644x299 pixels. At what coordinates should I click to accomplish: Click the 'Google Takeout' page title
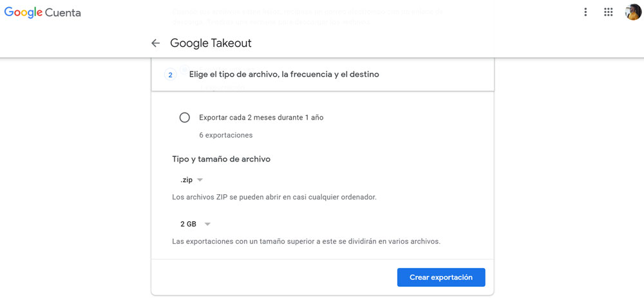[x=211, y=43]
